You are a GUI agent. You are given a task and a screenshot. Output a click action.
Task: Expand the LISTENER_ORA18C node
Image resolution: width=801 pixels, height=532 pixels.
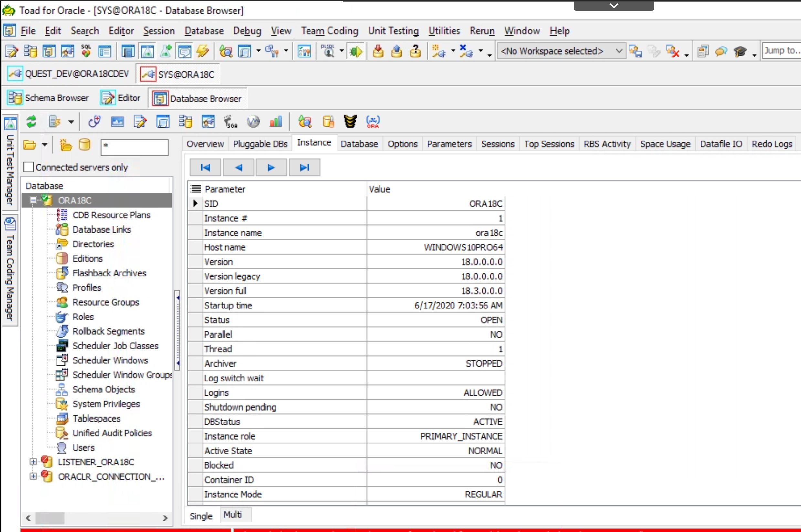tap(33, 462)
